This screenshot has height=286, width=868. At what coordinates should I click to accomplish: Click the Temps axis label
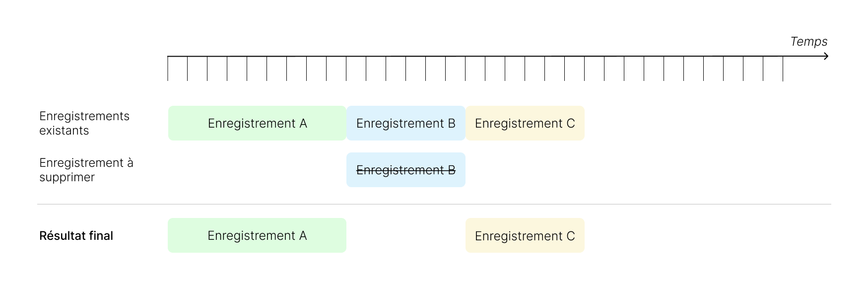coord(808,42)
